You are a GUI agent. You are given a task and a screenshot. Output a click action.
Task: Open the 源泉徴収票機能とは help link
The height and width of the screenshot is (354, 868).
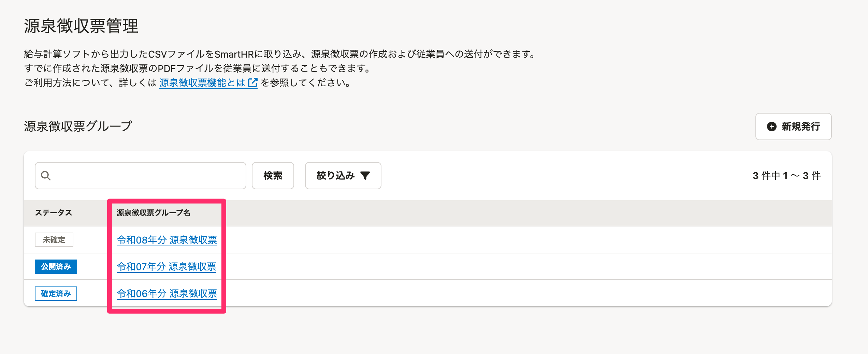click(x=202, y=83)
